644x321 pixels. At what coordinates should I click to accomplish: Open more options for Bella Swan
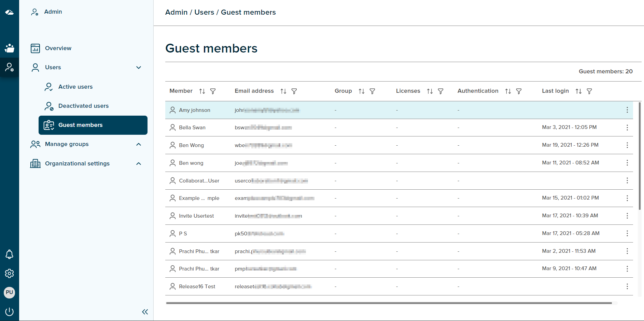627,128
